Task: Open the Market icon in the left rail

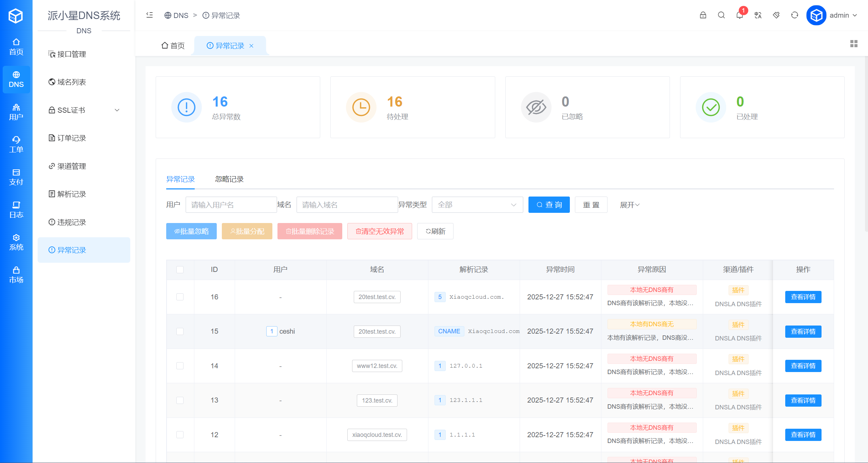Action: 16,275
